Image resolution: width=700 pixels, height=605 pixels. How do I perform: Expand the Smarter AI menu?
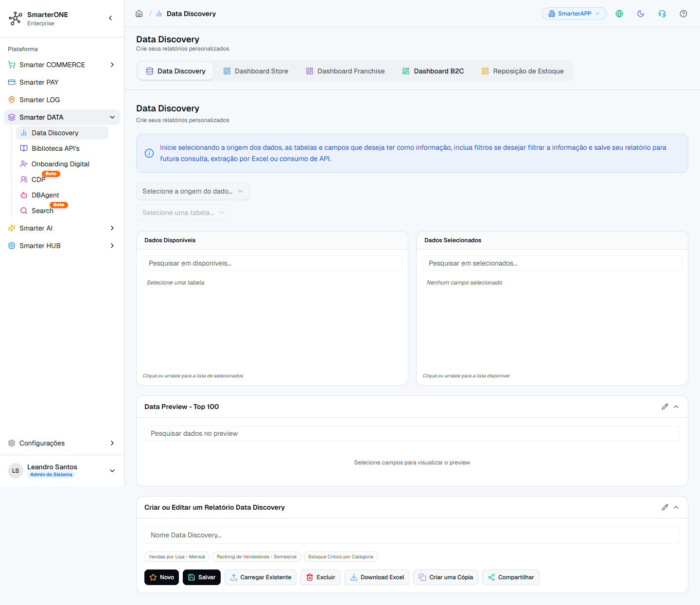(x=62, y=228)
